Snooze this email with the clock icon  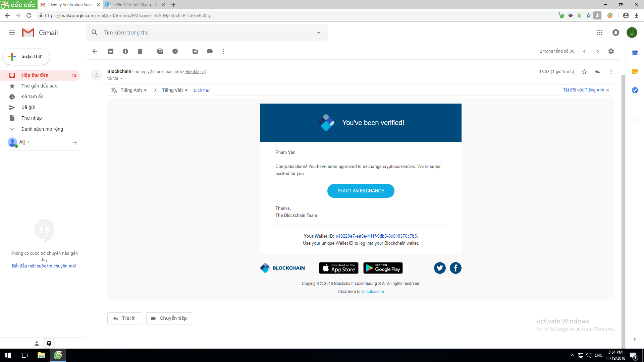(x=175, y=51)
